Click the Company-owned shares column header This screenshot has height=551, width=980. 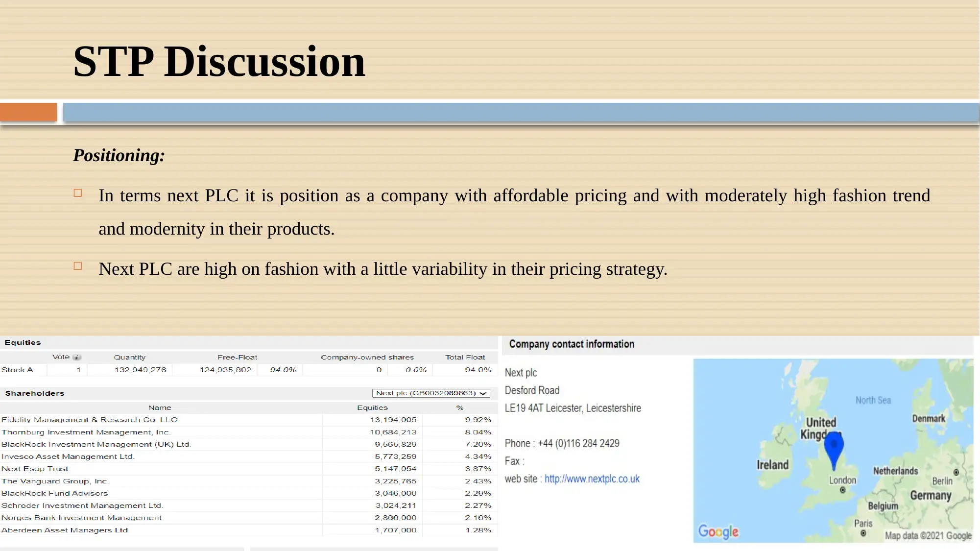tap(367, 358)
